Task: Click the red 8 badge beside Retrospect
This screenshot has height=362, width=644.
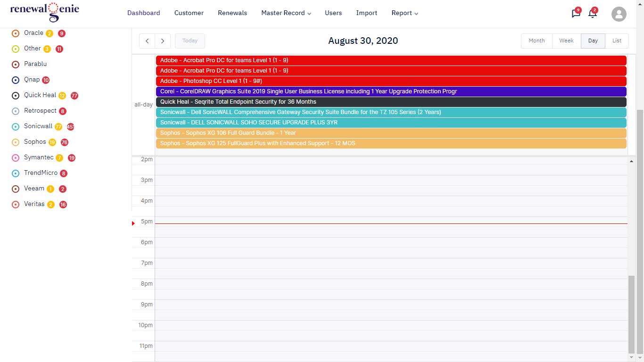Action: [x=63, y=111]
